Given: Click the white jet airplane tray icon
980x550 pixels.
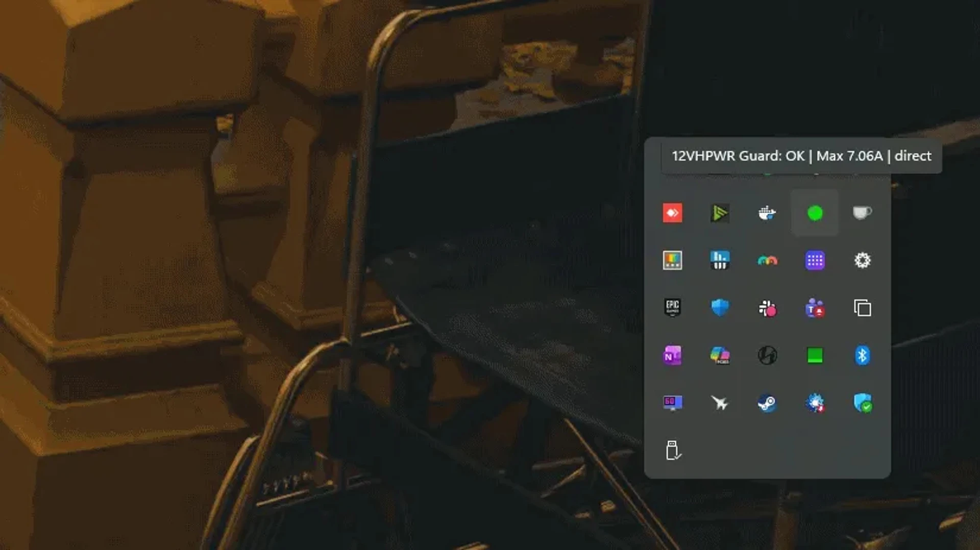Looking at the screenshot, I should tap(720, 403).
